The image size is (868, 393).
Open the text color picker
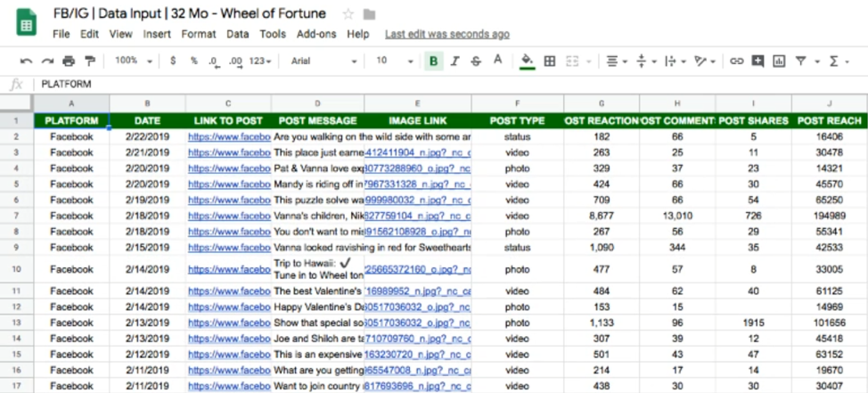tap(497, 61)
